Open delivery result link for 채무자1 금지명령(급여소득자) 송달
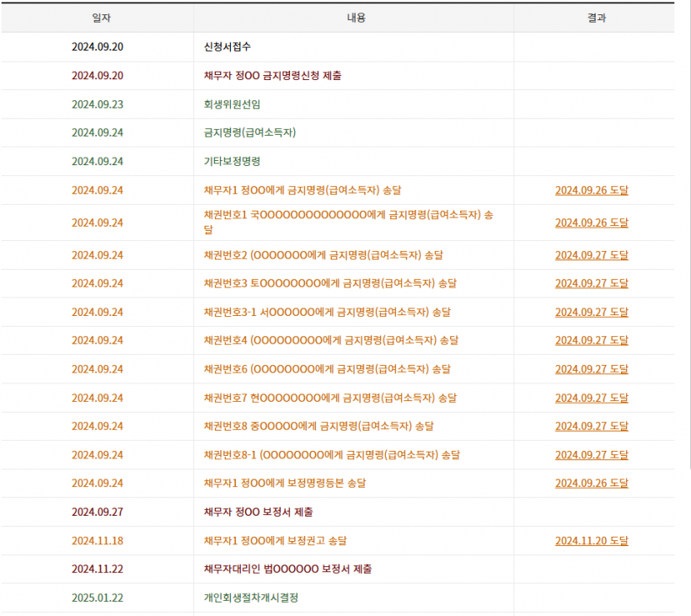The height and width of the screenshot is (616, 691). (592, 190)
